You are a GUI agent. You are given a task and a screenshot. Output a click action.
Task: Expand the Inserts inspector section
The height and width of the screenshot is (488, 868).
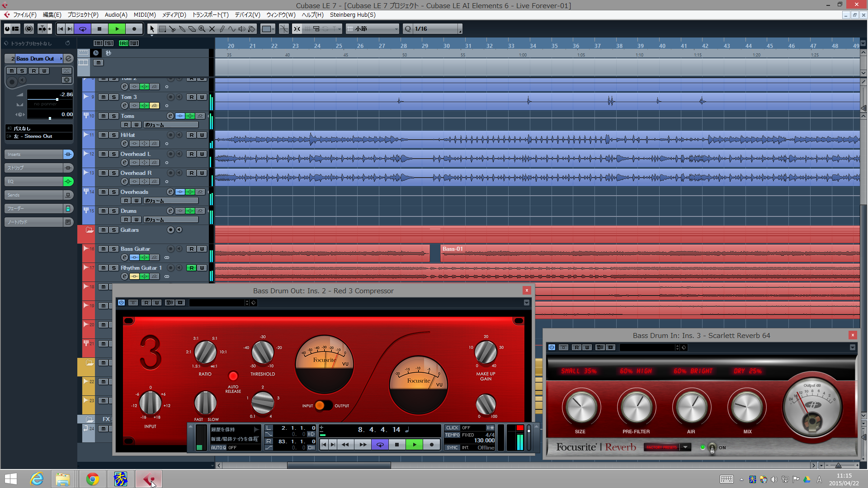(34, 155)
